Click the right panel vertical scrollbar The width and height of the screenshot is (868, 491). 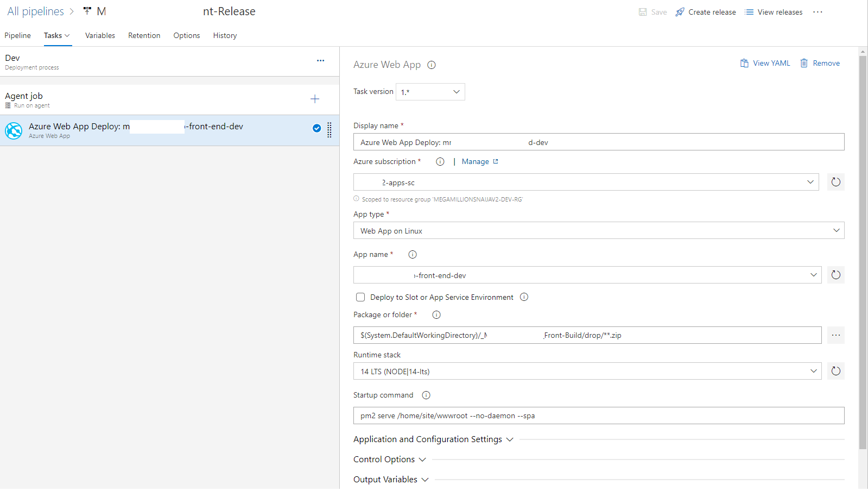tap(863, 253)
